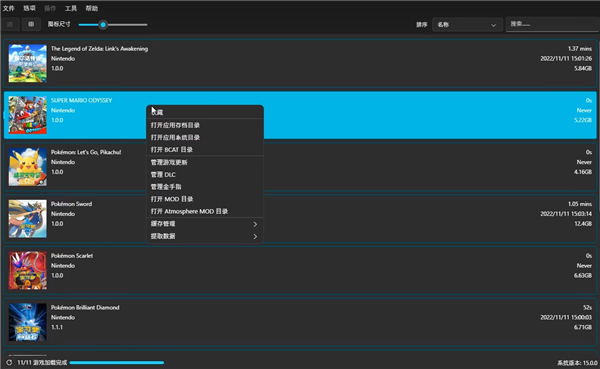Screen dimensions: 600x369
Task: Click the search input field
Action: tap(553, 24)
